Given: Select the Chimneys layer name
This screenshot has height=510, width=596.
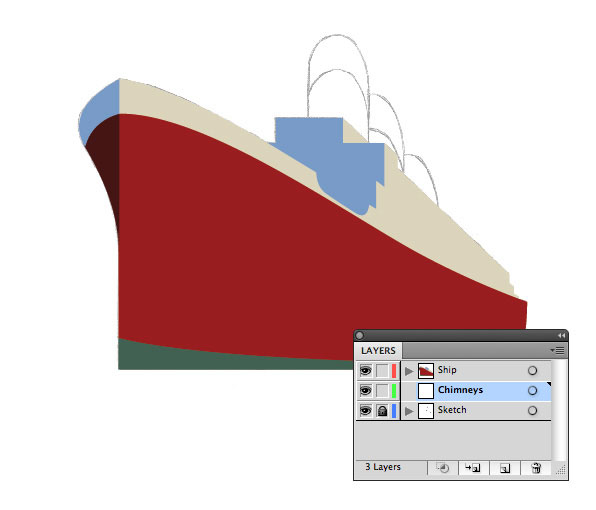Looking at the screenshot, I should click(460, 390).
